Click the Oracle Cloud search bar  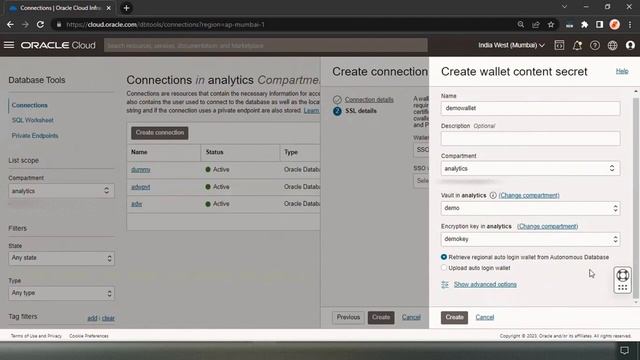(x=266, y=45)
